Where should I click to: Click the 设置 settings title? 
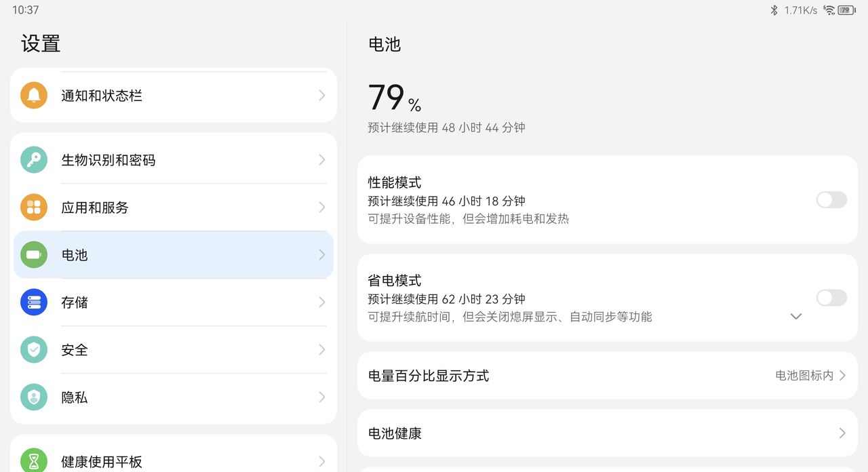(x=41, y=43)
